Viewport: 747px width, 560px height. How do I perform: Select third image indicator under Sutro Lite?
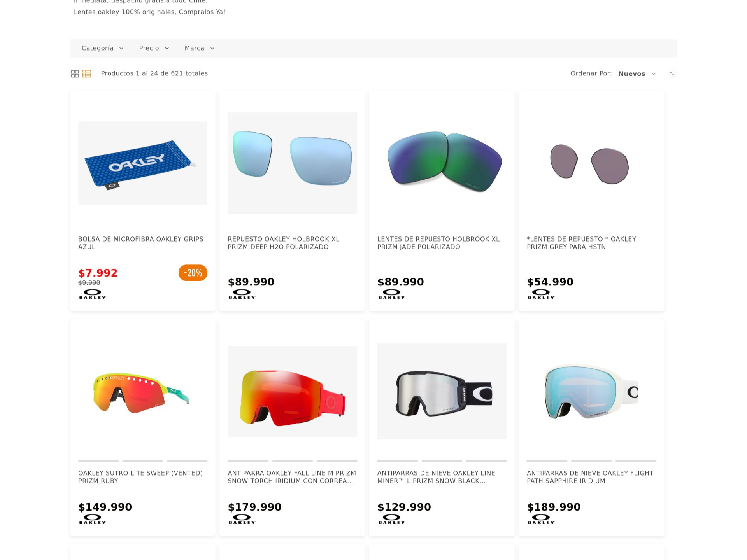point(187,461)
